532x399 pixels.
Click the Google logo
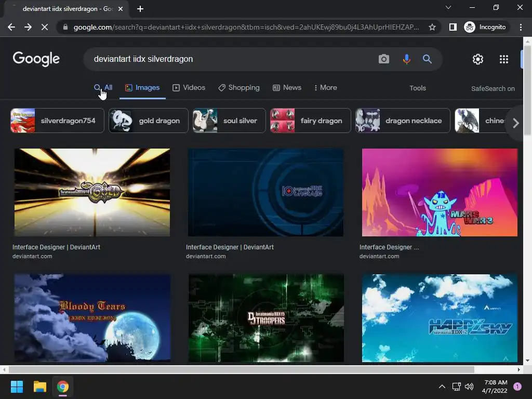click(x=36, y=59)
